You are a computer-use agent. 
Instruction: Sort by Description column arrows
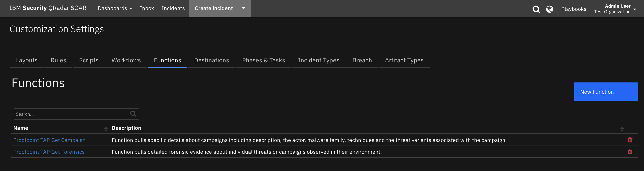click(x=622, y=129)
